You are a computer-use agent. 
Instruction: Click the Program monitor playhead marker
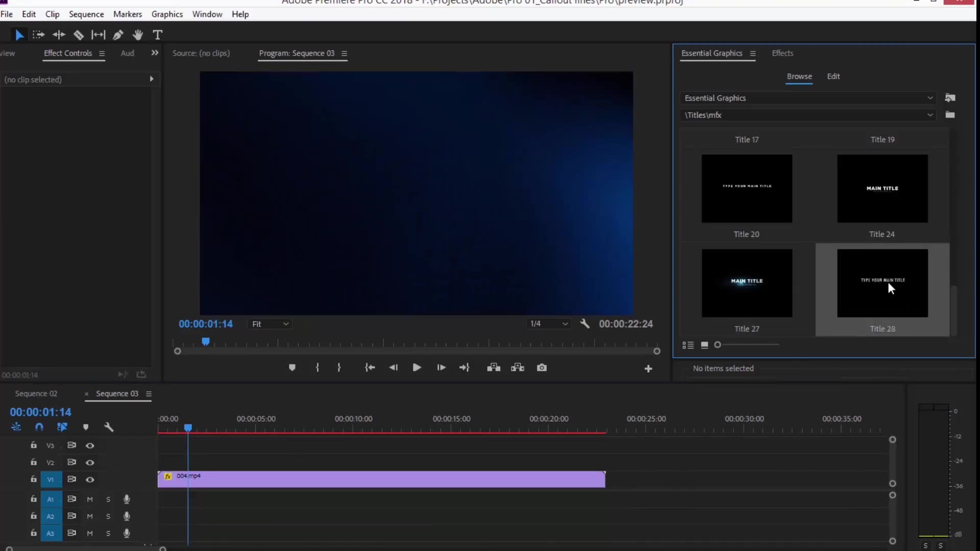point(206,341)
